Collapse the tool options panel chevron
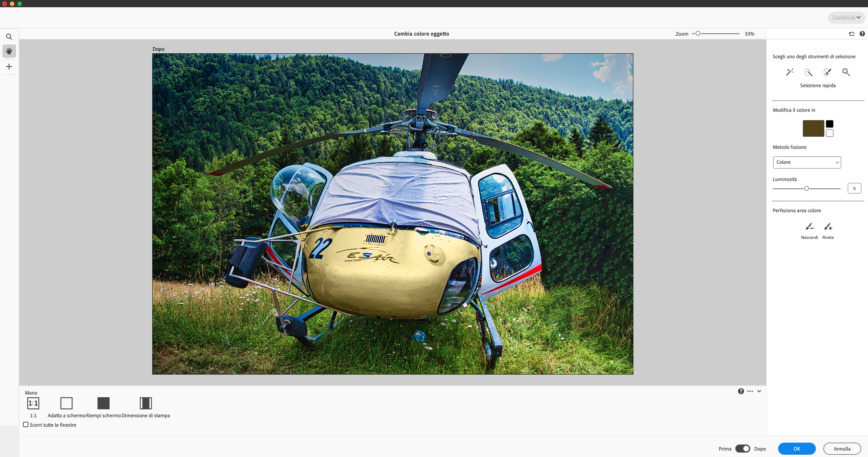Image resolution: width=868 pixels, height=457 pixels. click(x=759, y=391)
